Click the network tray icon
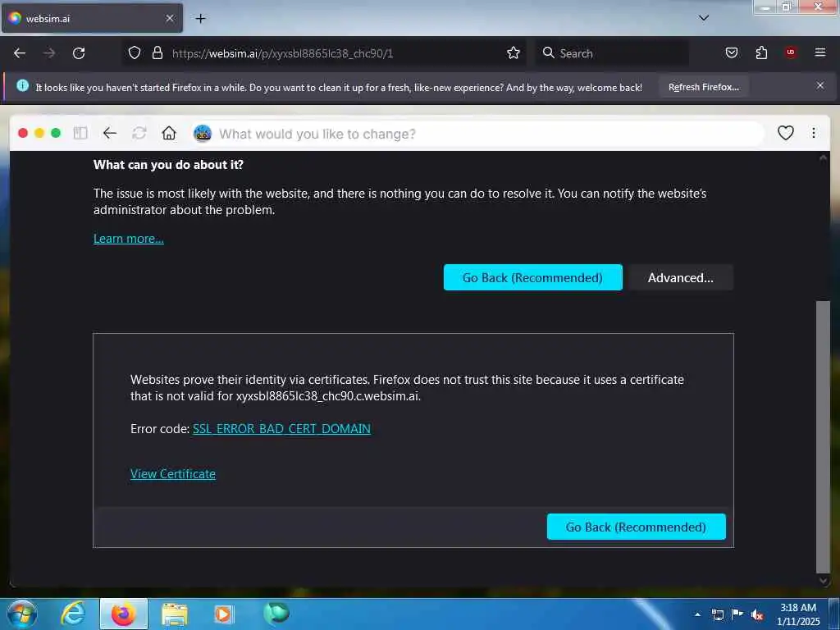The image size is (840, 630). pyautogui.click(x=717, y=614)
